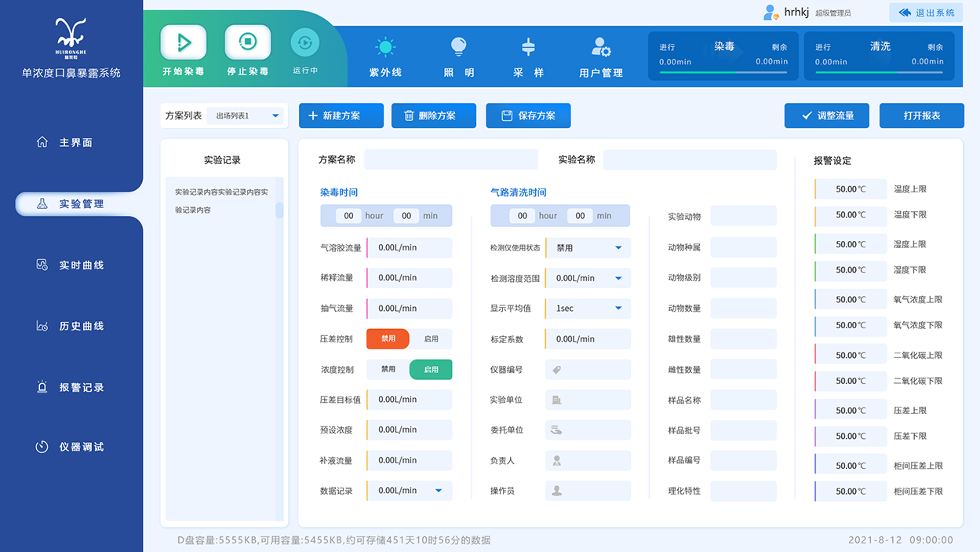Viewport: 980px width, 552px height.
Task: Open 采样 sampling controls
Action: (x=528, y=47)
